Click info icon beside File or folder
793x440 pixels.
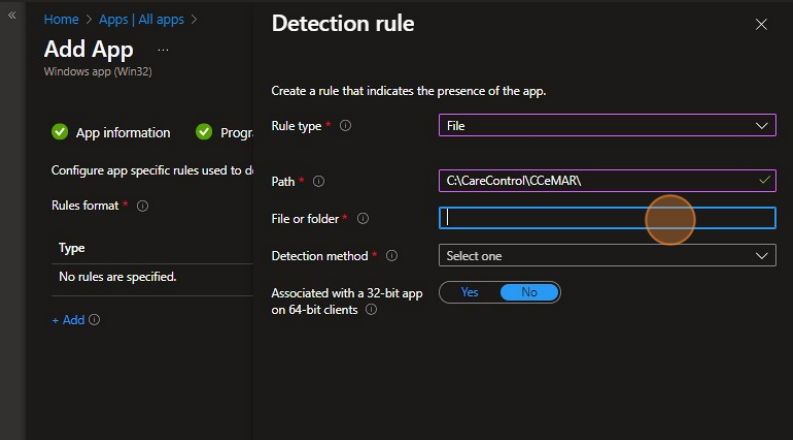[363, 218]
